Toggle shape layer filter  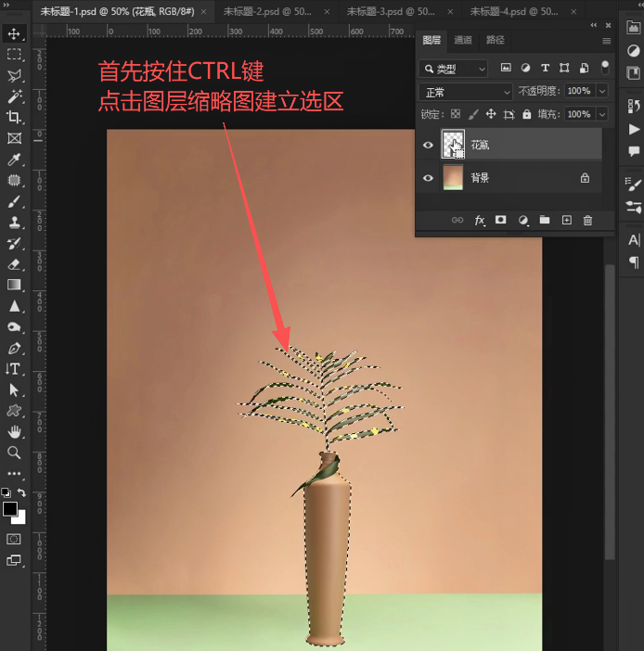tap(564, 68)
